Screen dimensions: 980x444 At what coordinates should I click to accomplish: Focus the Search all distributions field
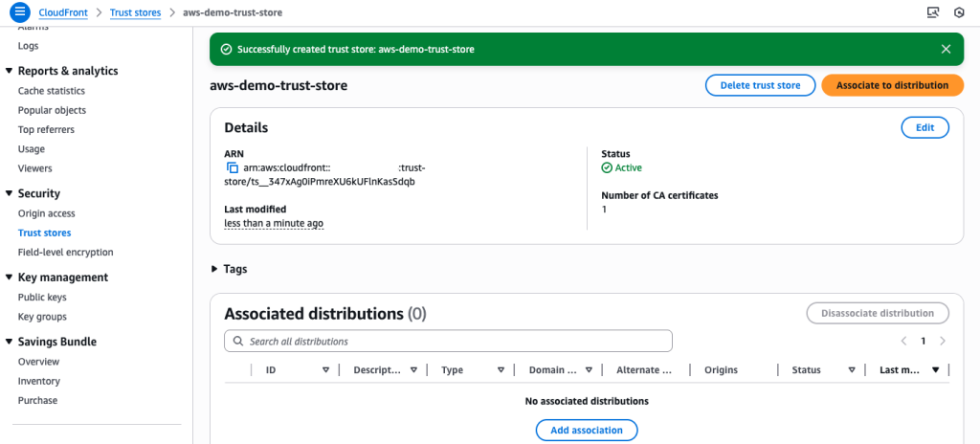pos(448,342)
